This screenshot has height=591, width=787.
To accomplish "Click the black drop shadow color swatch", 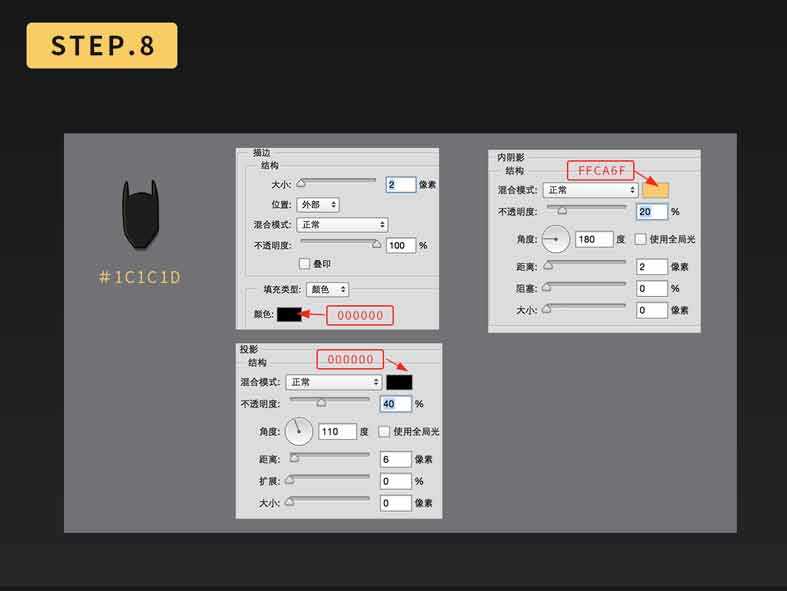I will (x=399, y=382).
